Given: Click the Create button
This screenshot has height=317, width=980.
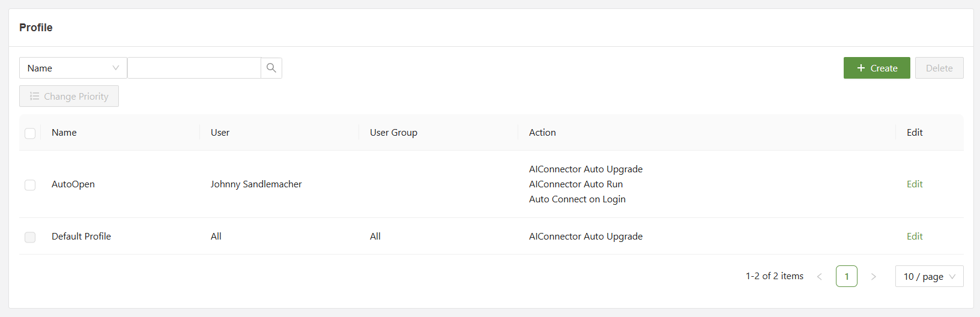Looking at the screenshot, I should tap(876, 68).
